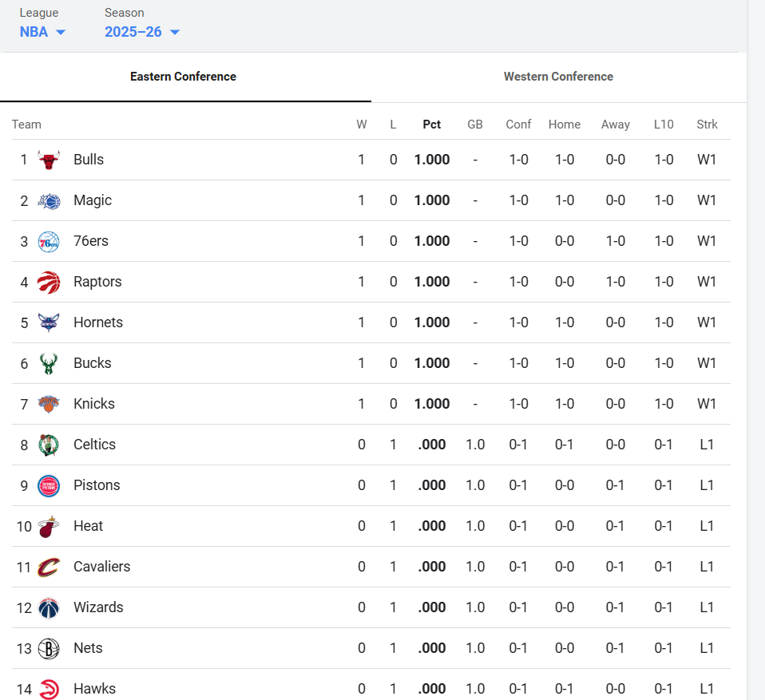Click Bulls 1.000 Pct value
This screenshot has width=765, height=700.
[432, 160]
